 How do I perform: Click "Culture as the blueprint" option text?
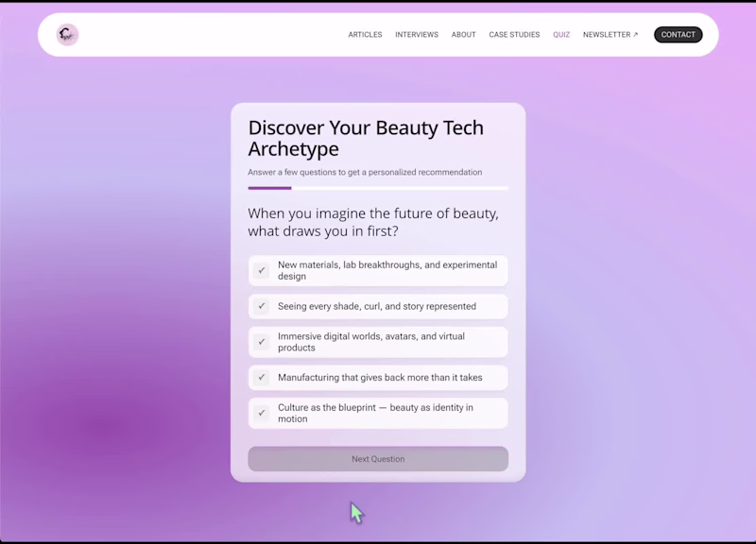click(x=375, y=413)
